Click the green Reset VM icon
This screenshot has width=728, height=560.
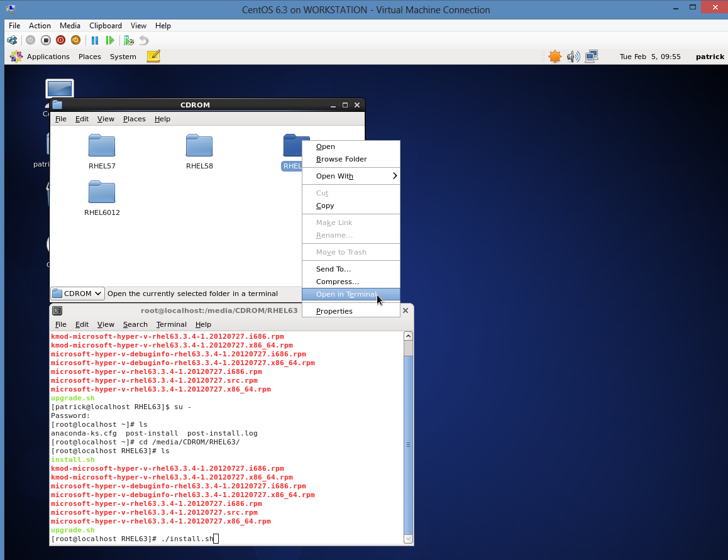pyautogui.click(x=110, y=40)
